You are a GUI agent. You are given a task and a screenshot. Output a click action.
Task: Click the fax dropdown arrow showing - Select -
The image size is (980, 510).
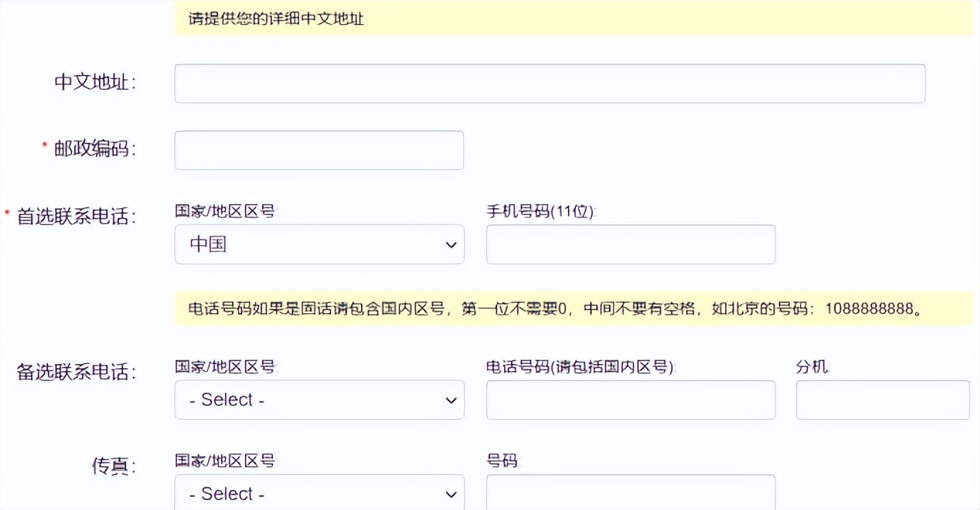(x=452, y=493)
